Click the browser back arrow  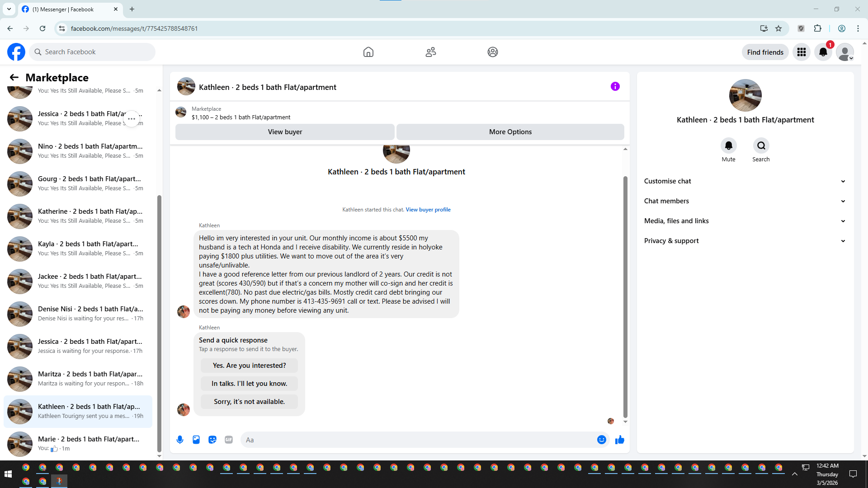(x=10, y=28)
